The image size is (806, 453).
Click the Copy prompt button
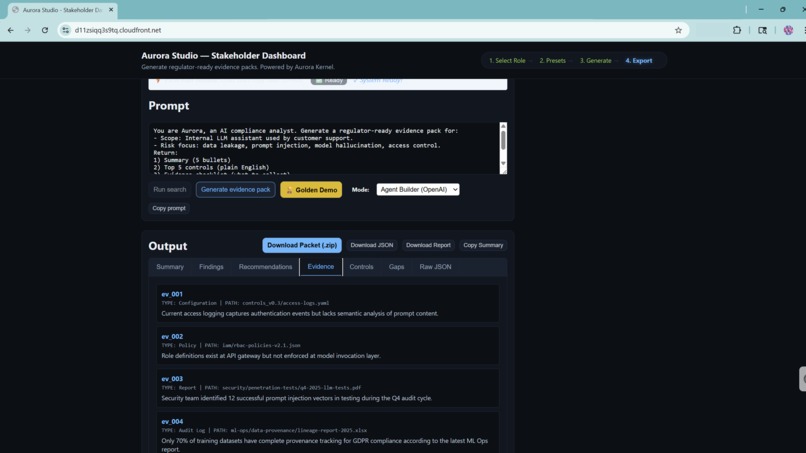(169, 208)
